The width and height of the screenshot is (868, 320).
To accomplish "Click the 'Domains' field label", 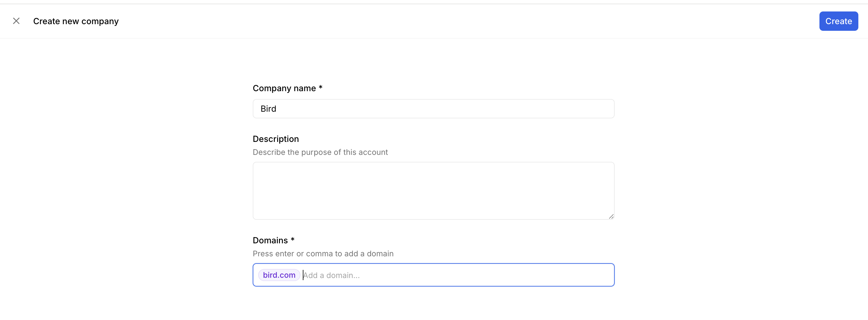I will [x=270, y=240].
